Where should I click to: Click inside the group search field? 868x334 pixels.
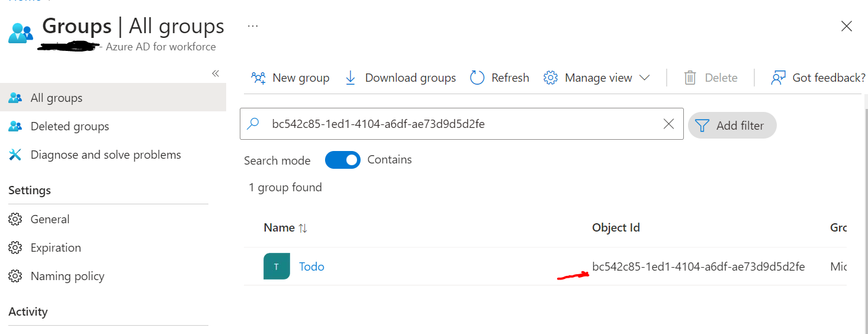[462, 124]
